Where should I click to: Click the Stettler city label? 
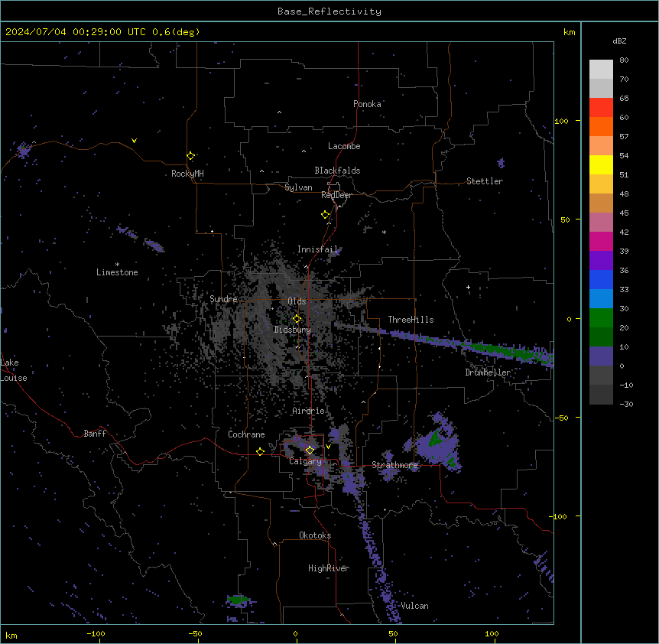pyautogui.click(x=485, y=181)
